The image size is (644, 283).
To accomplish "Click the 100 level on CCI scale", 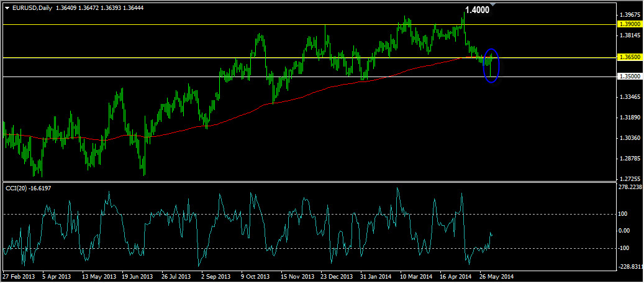I will 624,214.
